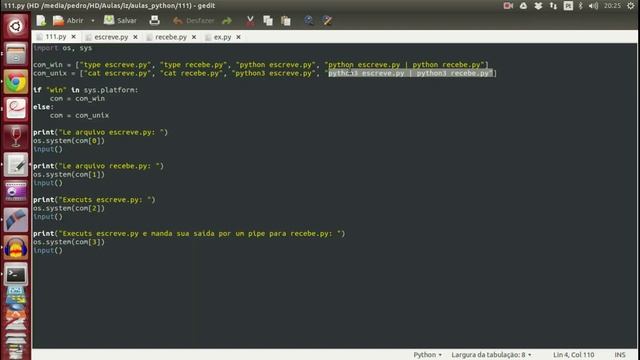Switch to the escreve.py tab
The height and width of the screenshot is (360, 640).
111,37
